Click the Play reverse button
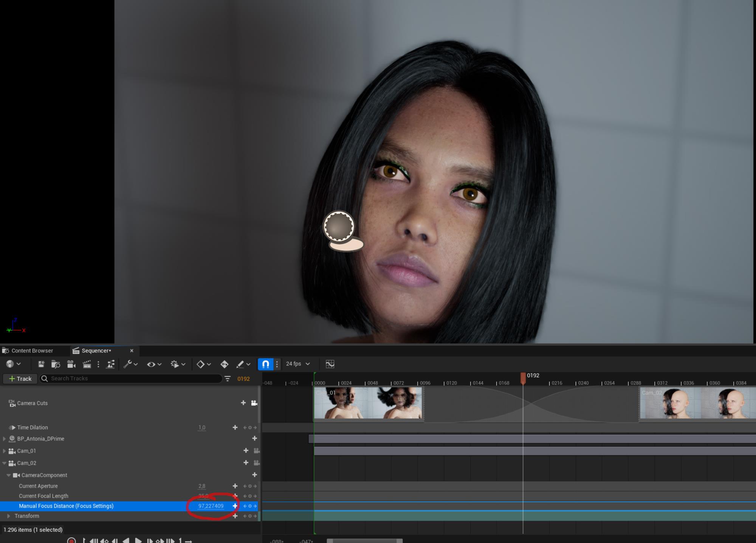 click(x=126, y=541)
